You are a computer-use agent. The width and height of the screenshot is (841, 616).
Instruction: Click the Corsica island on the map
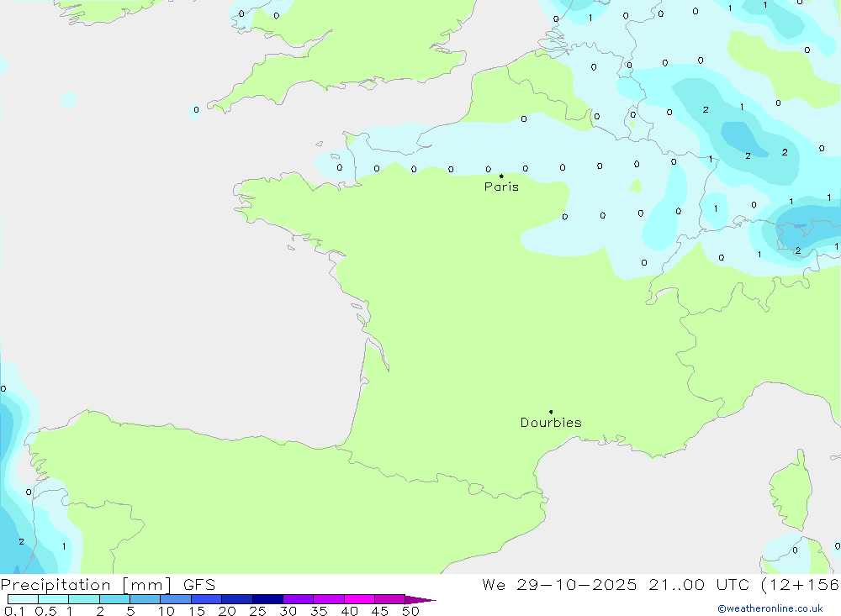pos(791,491)
